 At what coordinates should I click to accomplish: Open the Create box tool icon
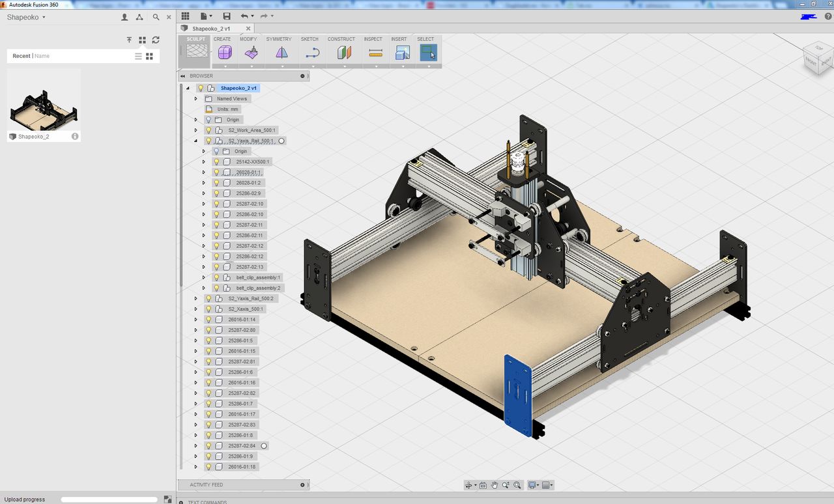click(x=225, y=53)
